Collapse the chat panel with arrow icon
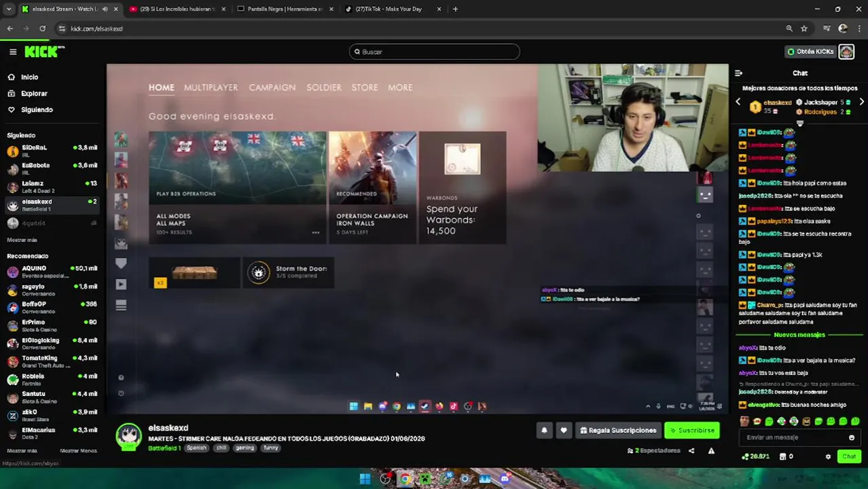 click(738, 73)
